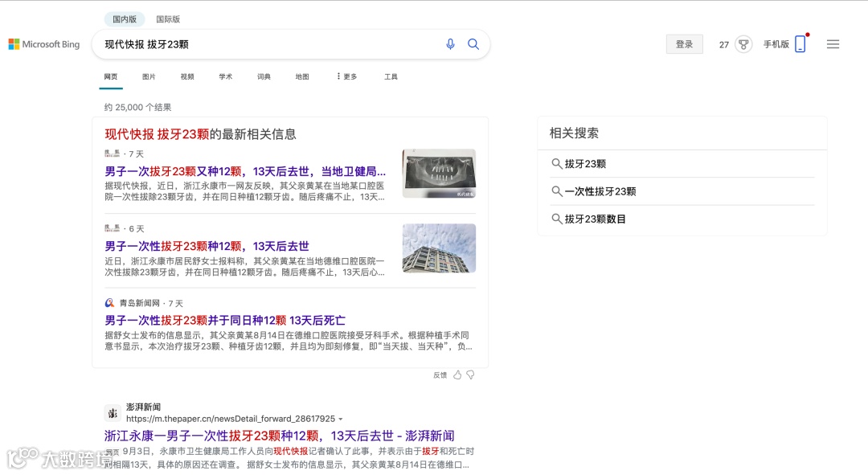This screenshot has height=475, width=868.
Task: Click search icon beside 一次性拔牙23颗
Action: 557,191
